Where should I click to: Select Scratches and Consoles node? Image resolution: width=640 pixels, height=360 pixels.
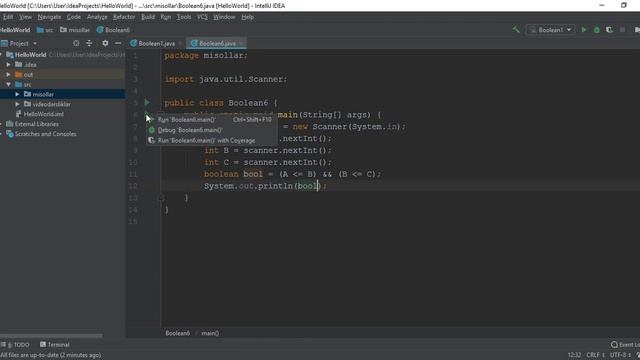click(x=45, y=134)
